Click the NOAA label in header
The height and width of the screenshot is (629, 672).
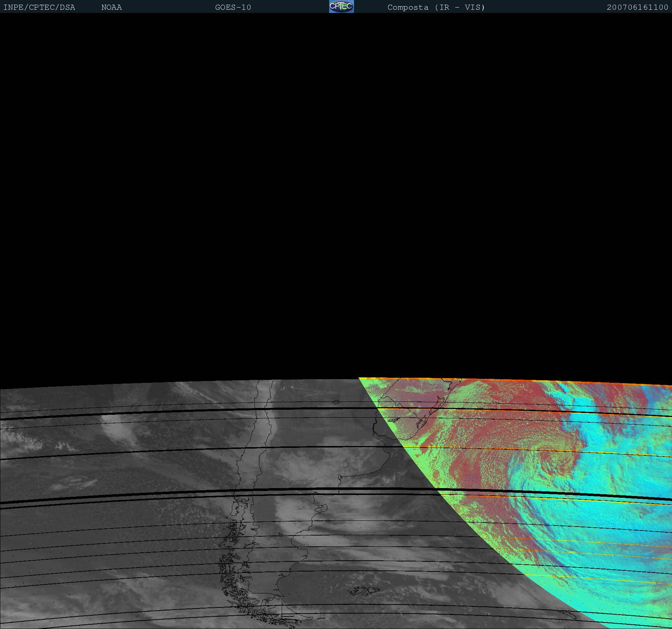tap(111, 7)
